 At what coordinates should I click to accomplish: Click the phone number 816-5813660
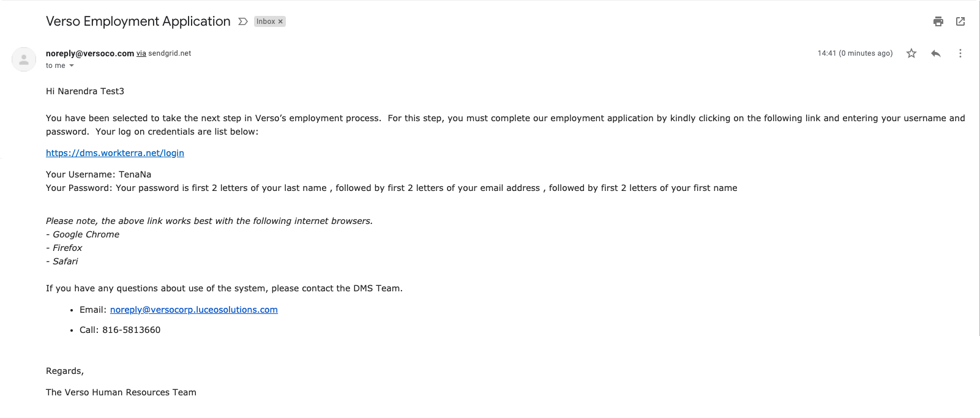pyautogui.click(x=131, y=330)
